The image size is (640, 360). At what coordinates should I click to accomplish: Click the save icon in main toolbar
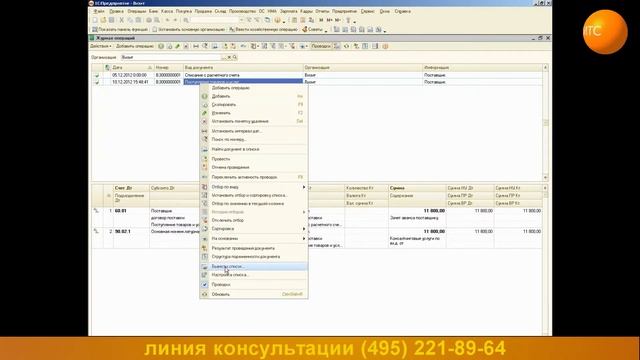pos(111,20)
